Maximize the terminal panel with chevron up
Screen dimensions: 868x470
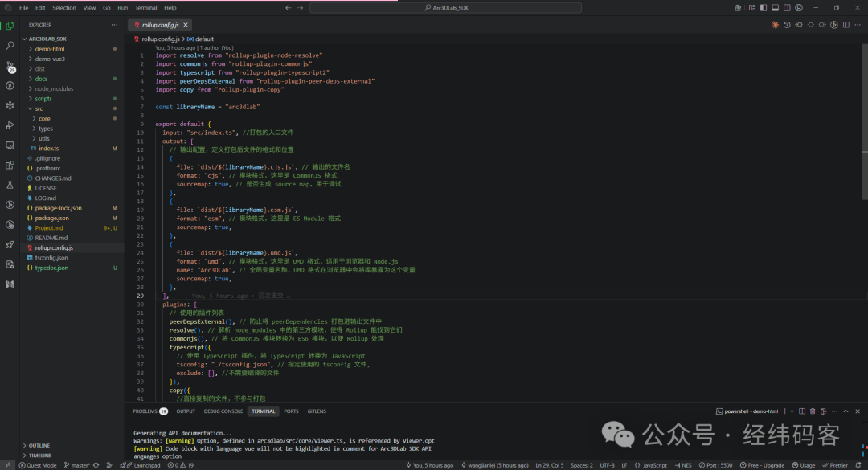pos(845,411)
